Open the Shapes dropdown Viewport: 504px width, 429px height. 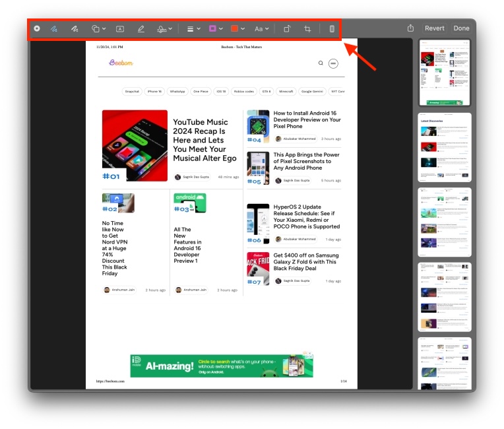pos(98,29)
